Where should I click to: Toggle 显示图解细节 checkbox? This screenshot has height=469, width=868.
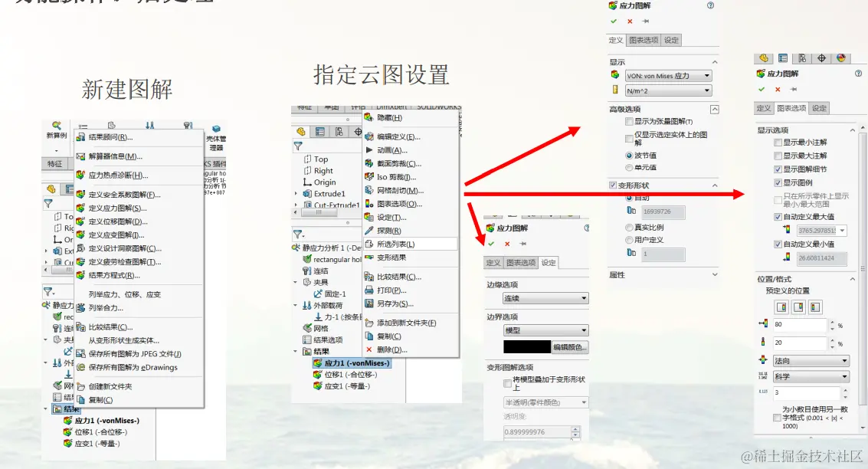(x=778, y=169)
